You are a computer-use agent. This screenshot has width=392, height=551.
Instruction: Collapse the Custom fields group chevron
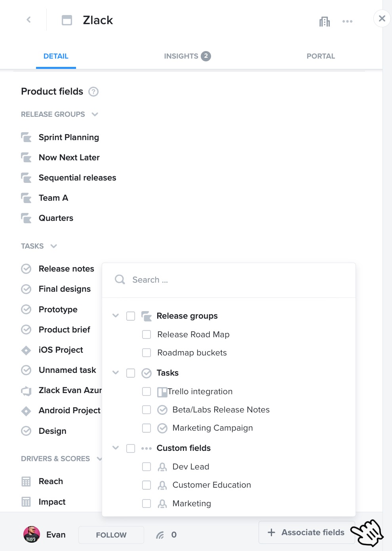tap(116, 448)
